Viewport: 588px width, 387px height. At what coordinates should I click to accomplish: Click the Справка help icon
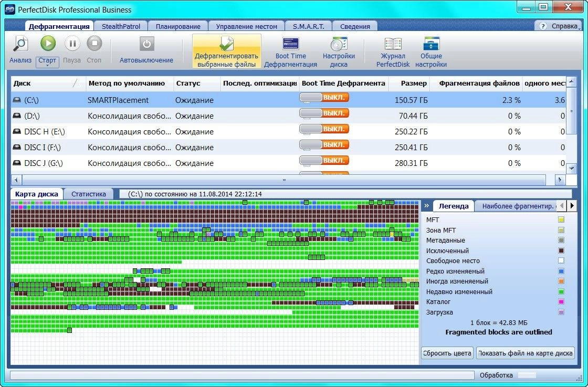[543, 26]
